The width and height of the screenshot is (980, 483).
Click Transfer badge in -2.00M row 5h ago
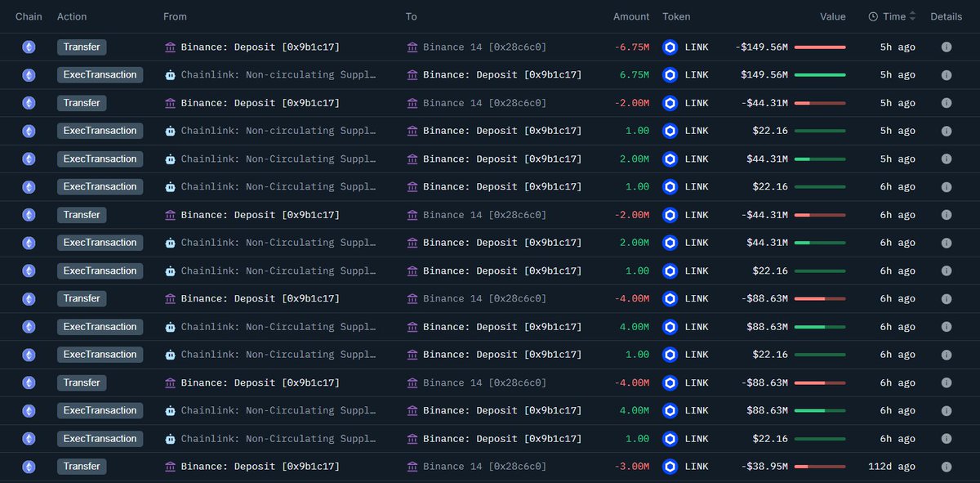pos(82,103)
